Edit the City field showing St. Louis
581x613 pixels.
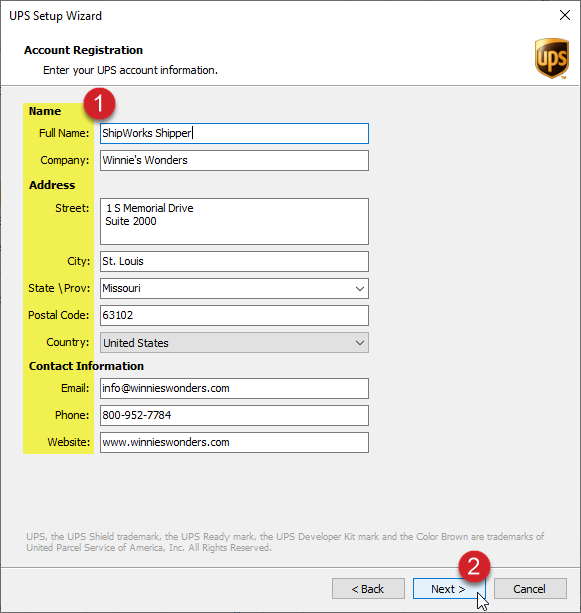pyautogui.click(x=234, y=262)
